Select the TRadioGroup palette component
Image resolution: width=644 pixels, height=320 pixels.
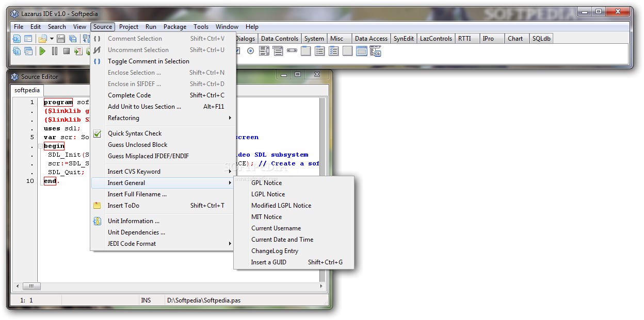(320, 51)
